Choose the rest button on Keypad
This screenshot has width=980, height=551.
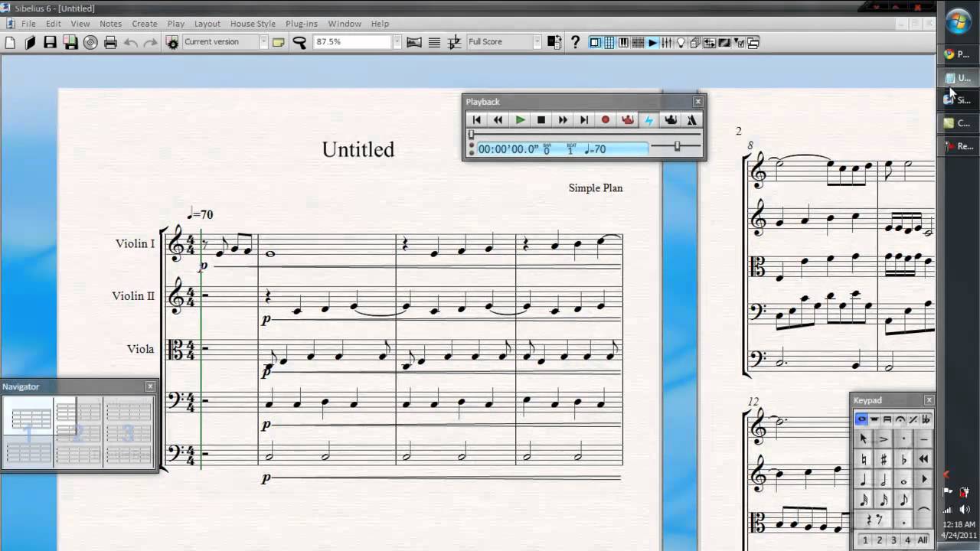[x=874, y=520]
